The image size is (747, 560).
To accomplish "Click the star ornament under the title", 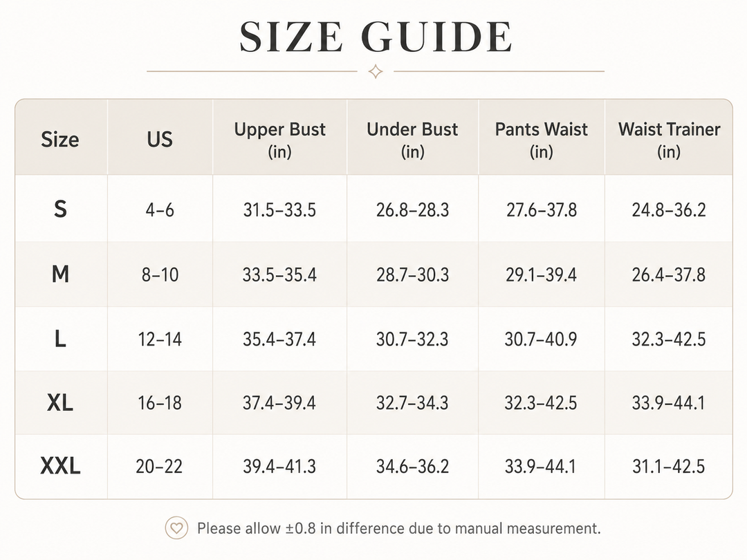I will [x=376, y=71].
